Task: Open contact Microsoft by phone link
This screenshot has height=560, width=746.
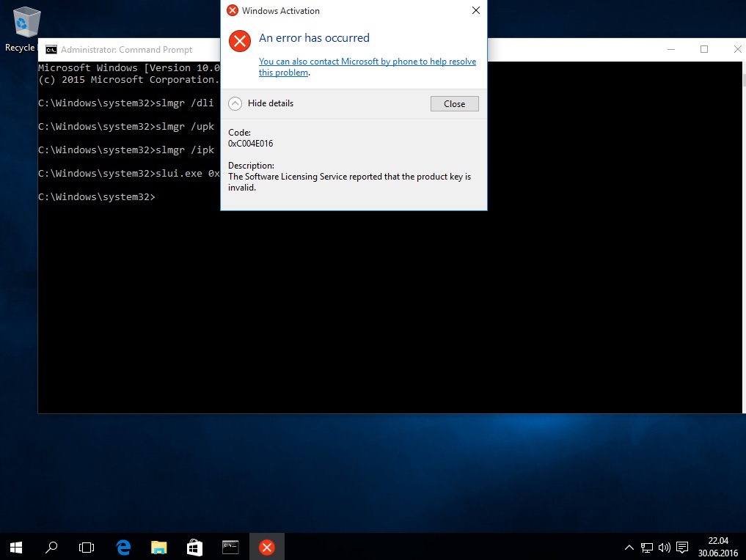Action: click(367, 67)
